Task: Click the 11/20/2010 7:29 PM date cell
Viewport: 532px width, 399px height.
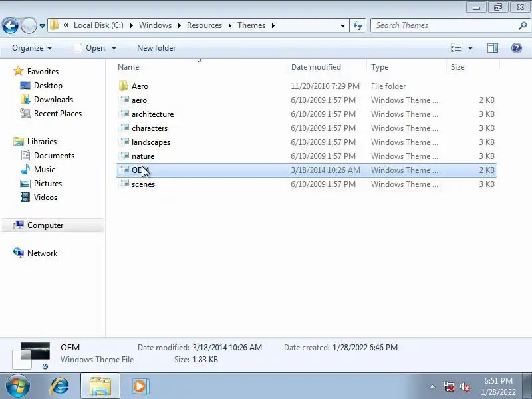Action: (325, 86)
